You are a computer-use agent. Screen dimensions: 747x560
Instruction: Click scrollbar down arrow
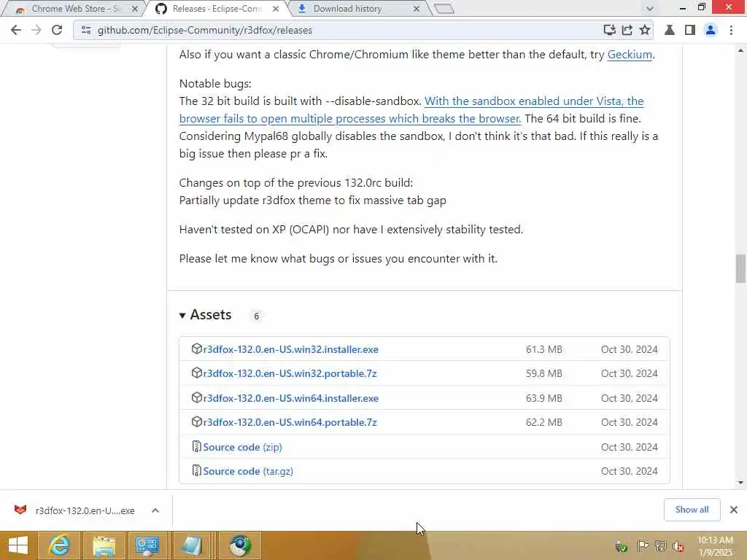tap(740, 483)
